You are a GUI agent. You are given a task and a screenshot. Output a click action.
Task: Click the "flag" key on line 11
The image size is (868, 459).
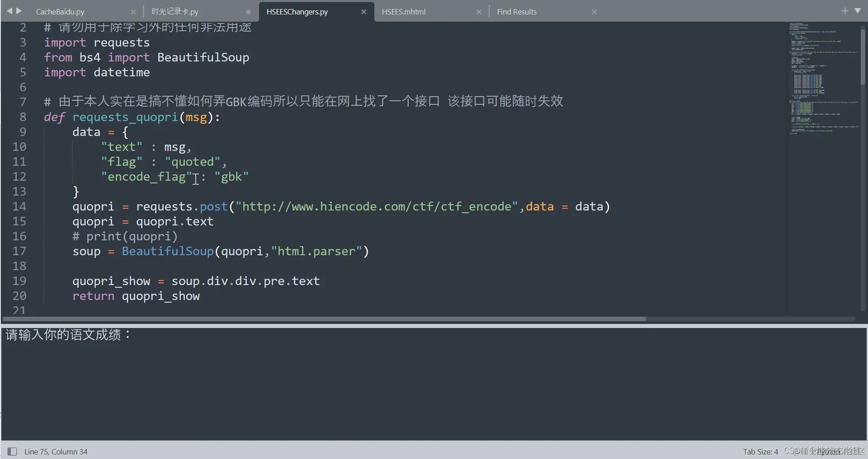(122, 162)
